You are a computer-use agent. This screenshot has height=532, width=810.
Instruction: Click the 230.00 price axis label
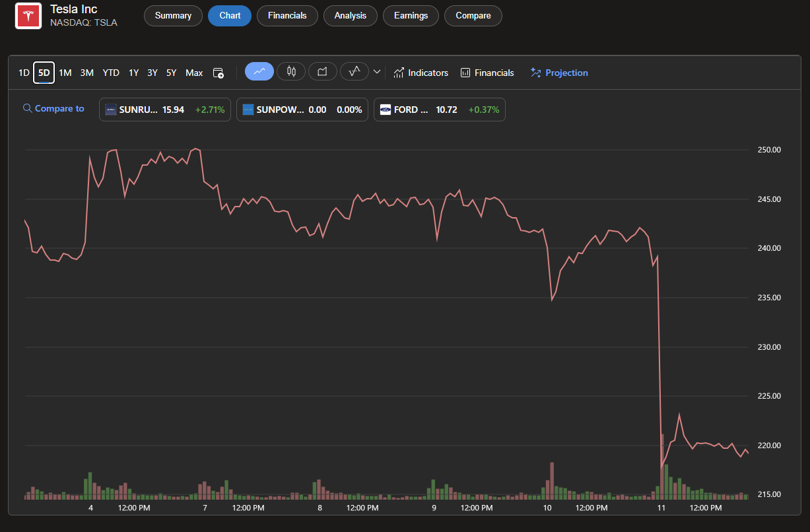[x=768, y=347]
